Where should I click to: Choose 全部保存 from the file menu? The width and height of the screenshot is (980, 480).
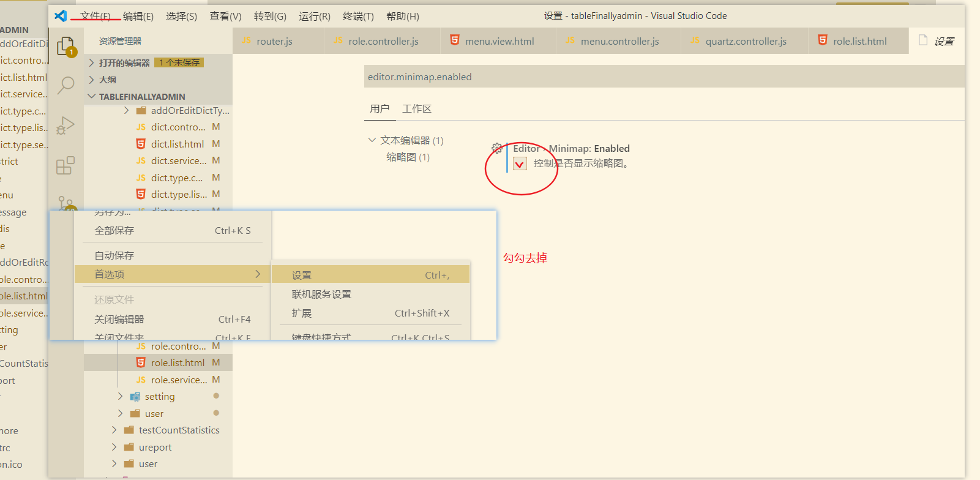pos(173,230)
